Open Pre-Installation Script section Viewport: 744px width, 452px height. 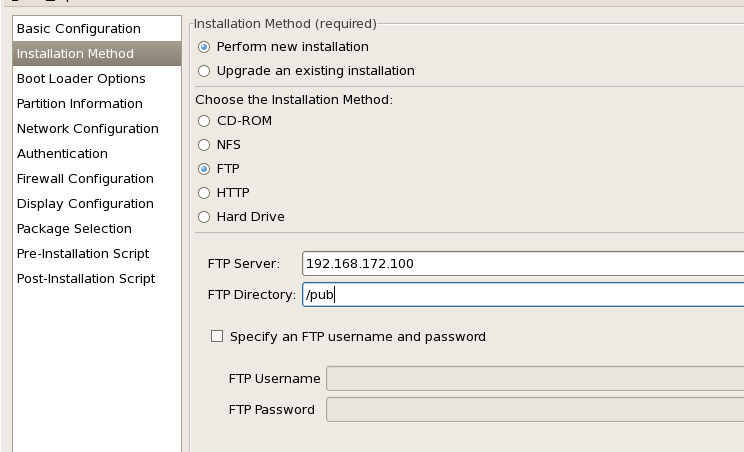point(83,253)
